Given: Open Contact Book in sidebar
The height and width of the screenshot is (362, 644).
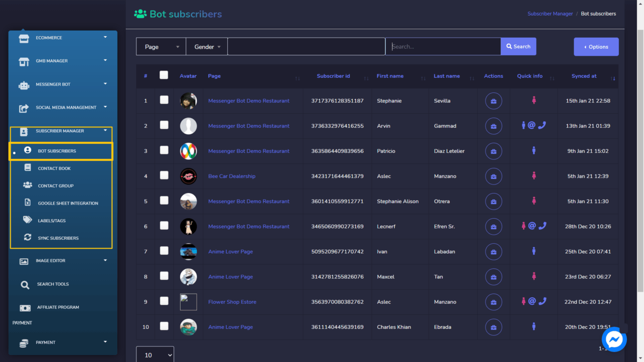Looking at the screenshot, I should [54, 168].
